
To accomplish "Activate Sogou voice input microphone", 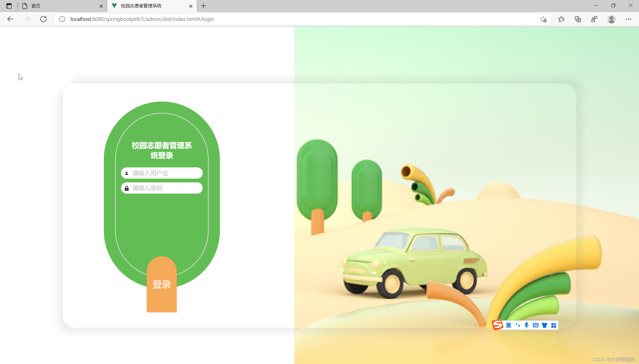I will (526, 325).
